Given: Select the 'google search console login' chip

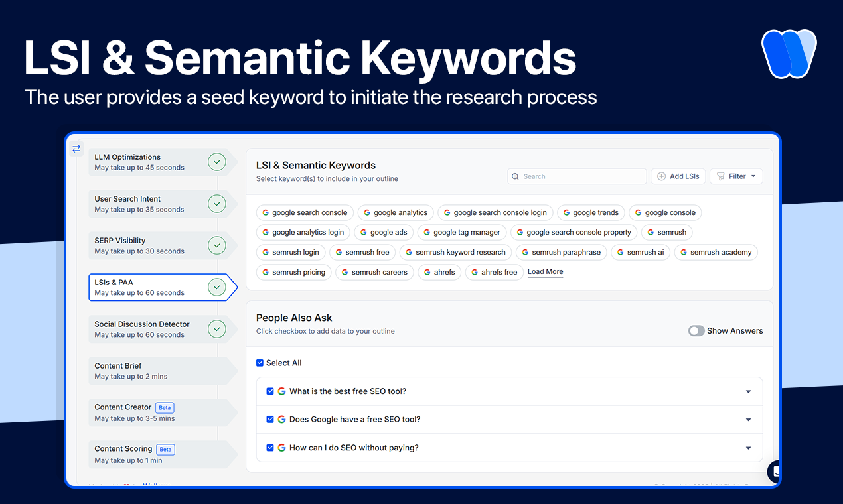Looking at the screenshot, I should pos(495,213).
